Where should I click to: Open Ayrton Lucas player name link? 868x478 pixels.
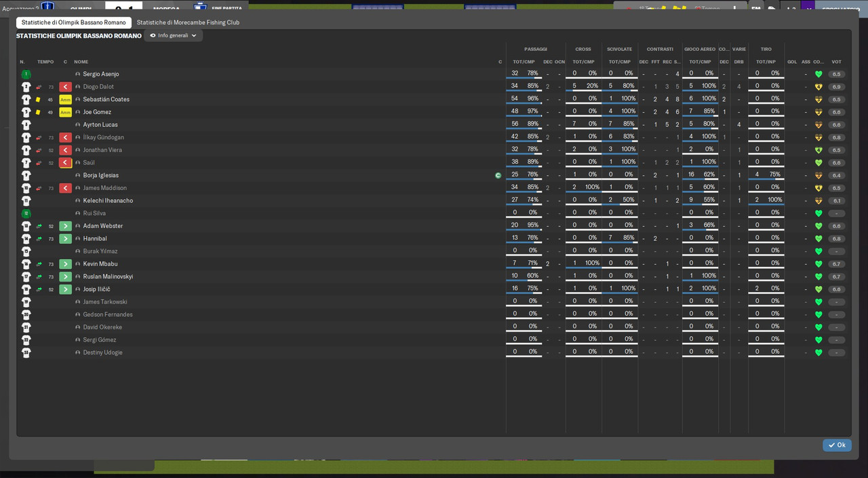pos(100,125)
